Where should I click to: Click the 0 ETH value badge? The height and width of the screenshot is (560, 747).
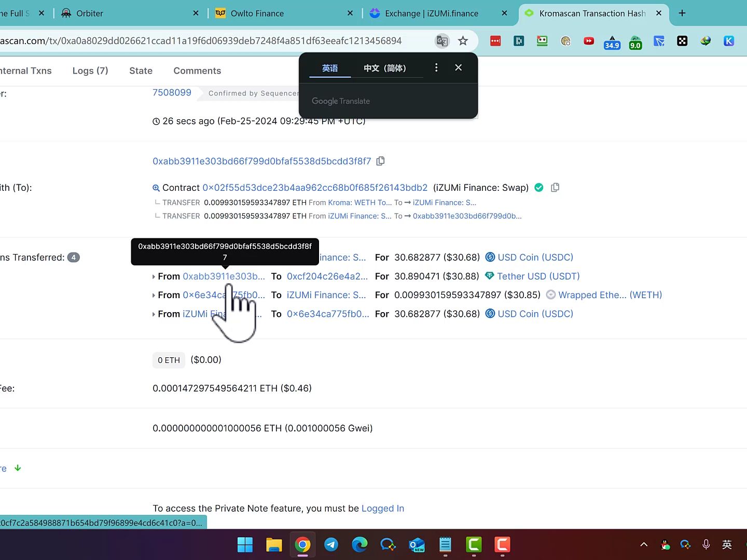(169, 360)
